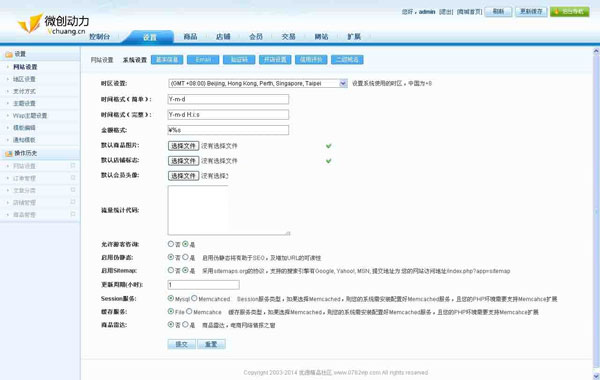The height and width of the screenshot is (380, 600).
Task: Switch to the 二级域名 sub-tab
Action: pyautogui.click(x=347, y=60)
